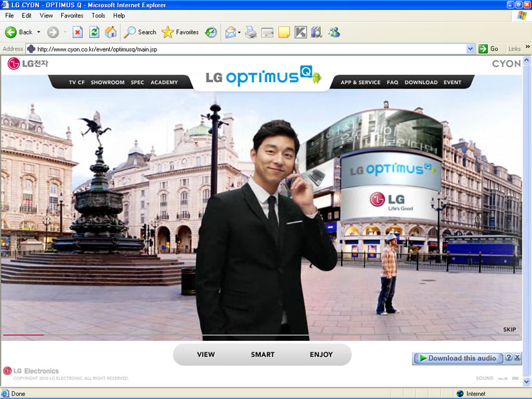This screenshot has width=532, height=399.
Task: Click the vertical scrollbar up arrow
Action: pyautogui.click(x=527, y=61)
